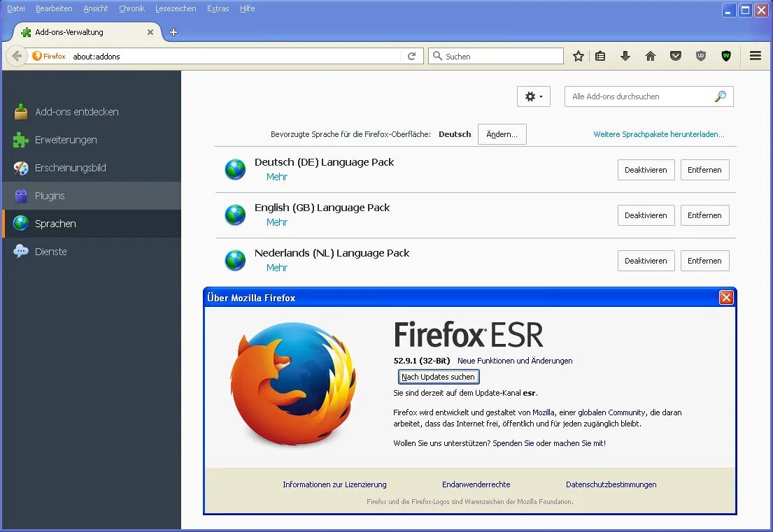Click Mehr under Nederlands Language Pack
Image resolution: width=773 pixels, height=532 pixels.
tap(276, 268)
